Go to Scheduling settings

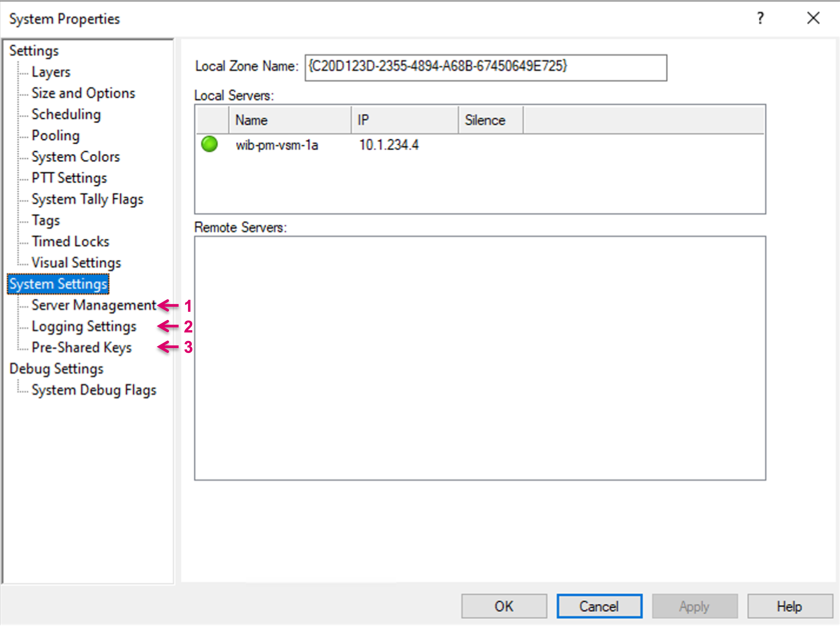[66, 114]
